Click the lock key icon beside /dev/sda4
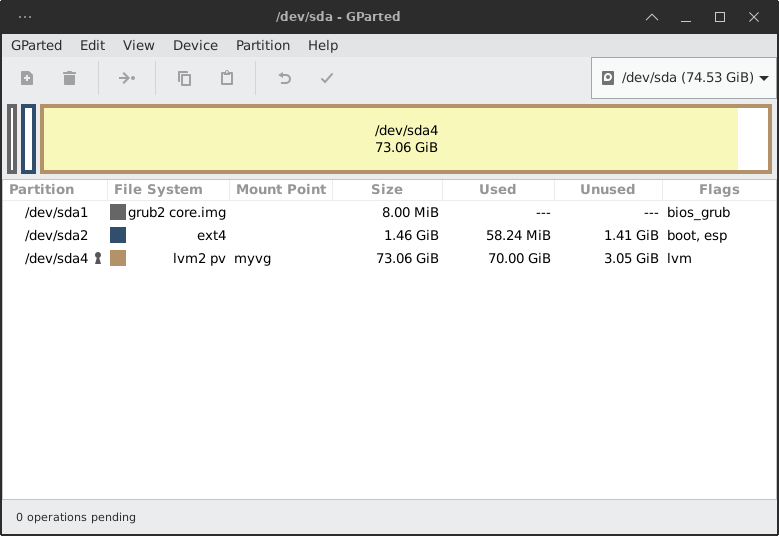The width and height of the screenshot is (779, 536). [x=98, y=258]
